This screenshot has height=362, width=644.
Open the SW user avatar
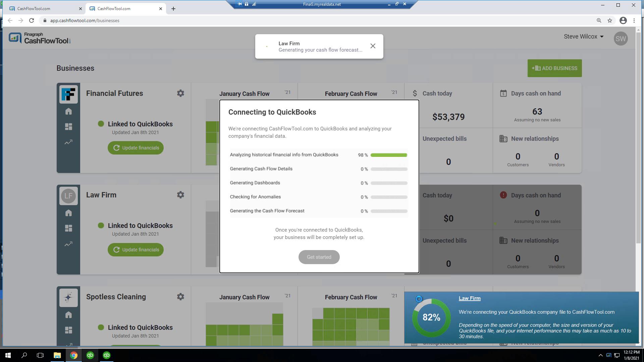tap(621, 39)
